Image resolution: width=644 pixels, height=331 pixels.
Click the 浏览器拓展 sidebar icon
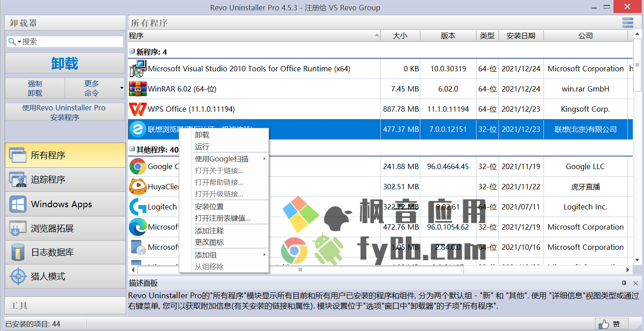coord(18,228)
